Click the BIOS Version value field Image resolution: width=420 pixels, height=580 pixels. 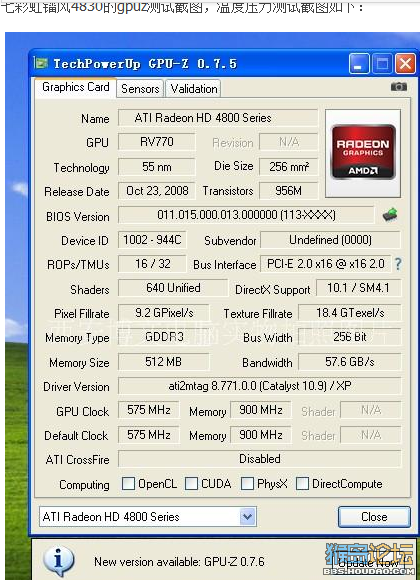(246, 215)
